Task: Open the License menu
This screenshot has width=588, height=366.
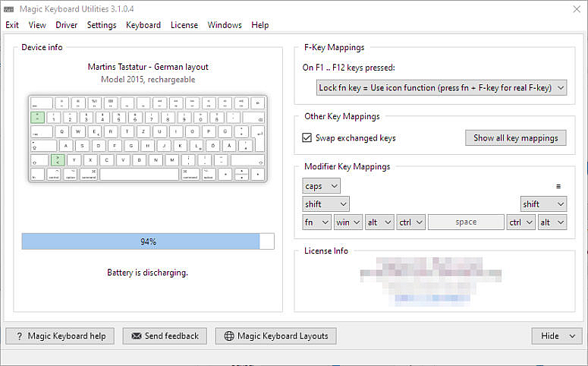Action: pyautogui.click(x=184, y=25)
